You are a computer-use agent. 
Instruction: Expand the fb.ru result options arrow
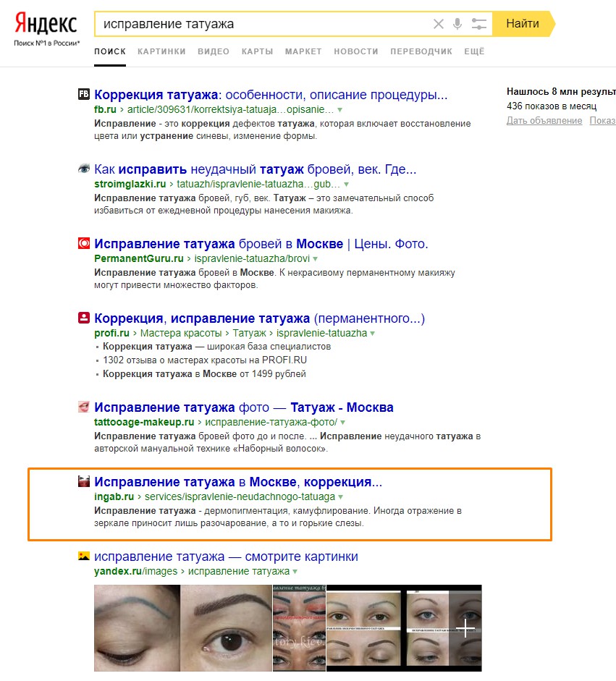339,110
